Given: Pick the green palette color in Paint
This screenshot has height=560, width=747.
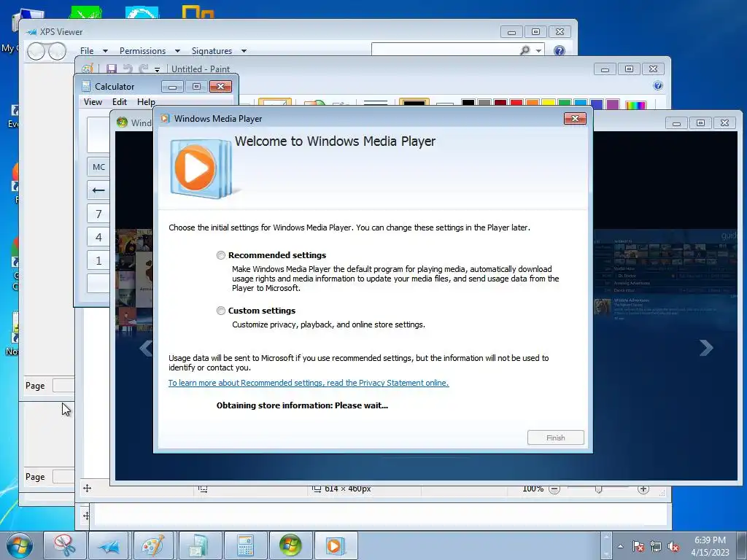Looking at the screenshot, I should click(x=565, y=104).
